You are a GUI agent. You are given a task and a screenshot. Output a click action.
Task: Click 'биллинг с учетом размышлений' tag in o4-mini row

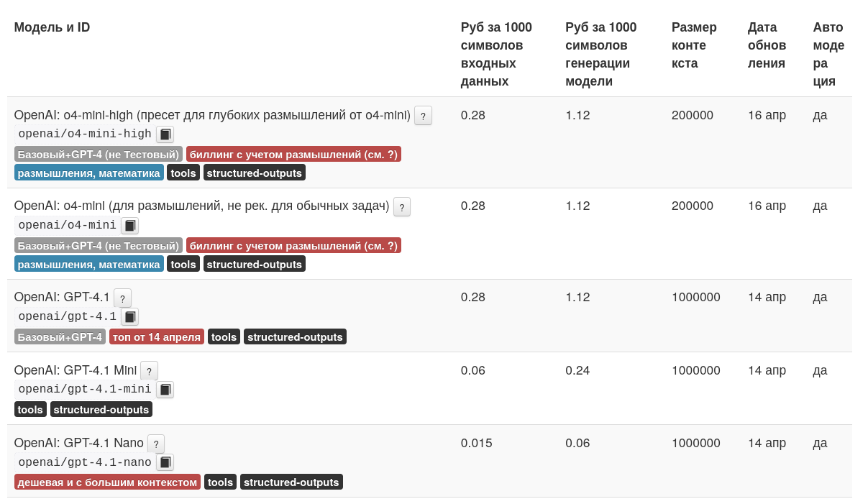[293, 246]
